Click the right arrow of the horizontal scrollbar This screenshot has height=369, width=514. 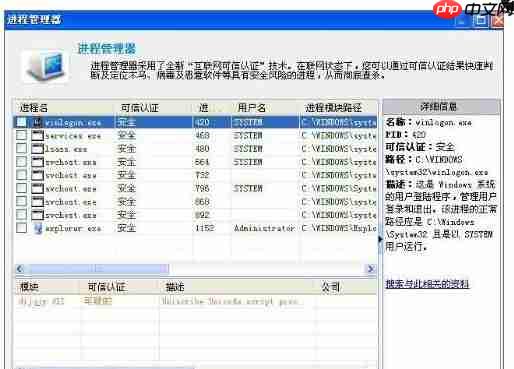[371, 269]
